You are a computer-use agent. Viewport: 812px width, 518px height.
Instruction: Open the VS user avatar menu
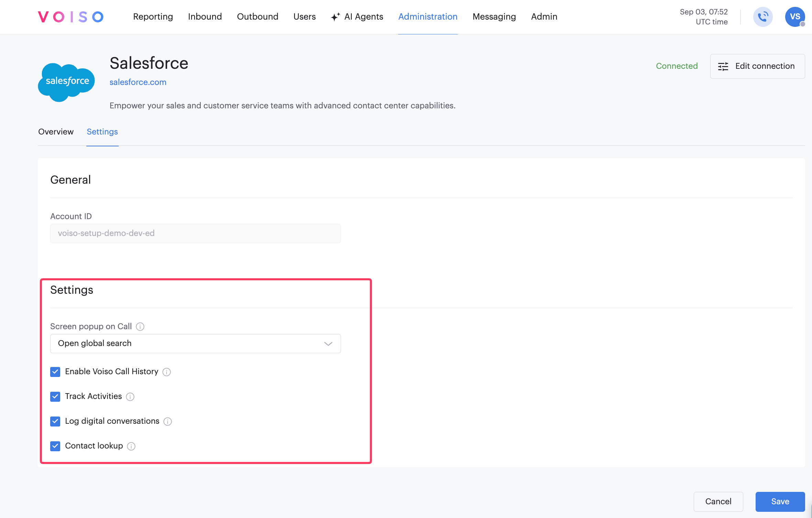(x=795, y=17)
